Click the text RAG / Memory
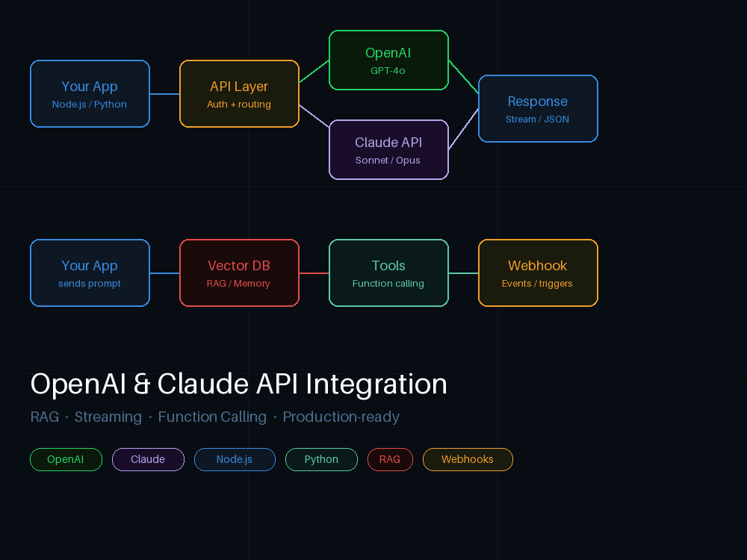 [238, 284]
